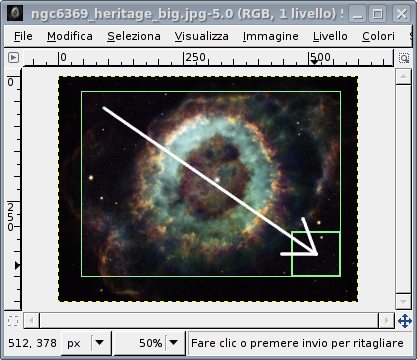Toggle the Quick Mask button at bottom left
The image size is (417, 360).
tap(13, 321)
